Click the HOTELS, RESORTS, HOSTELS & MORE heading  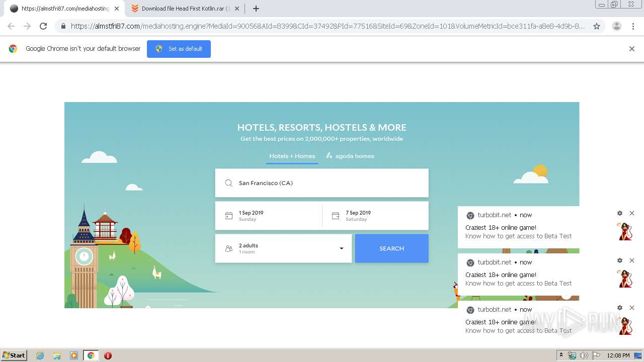coord(322,128)
